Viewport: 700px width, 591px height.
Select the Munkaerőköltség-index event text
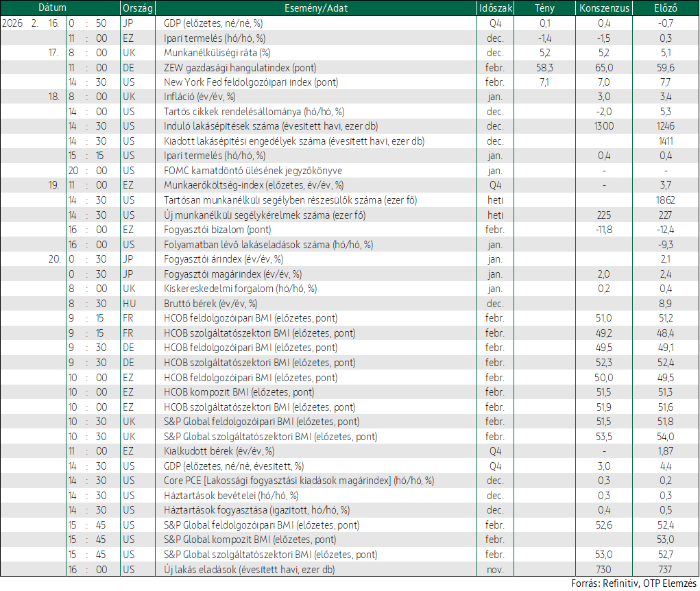[254, 185]
